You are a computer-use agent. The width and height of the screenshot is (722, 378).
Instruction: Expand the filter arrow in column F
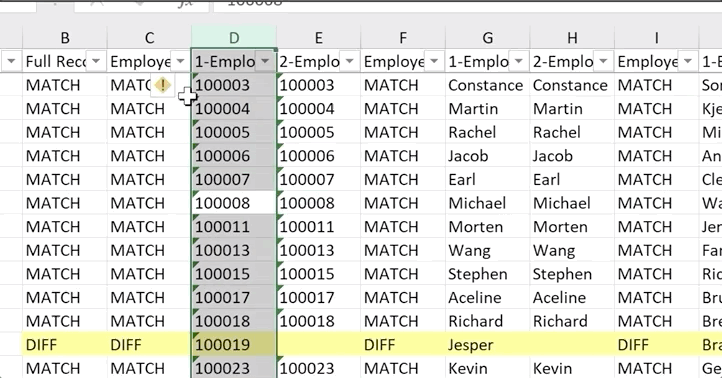[x=434, y=61]
